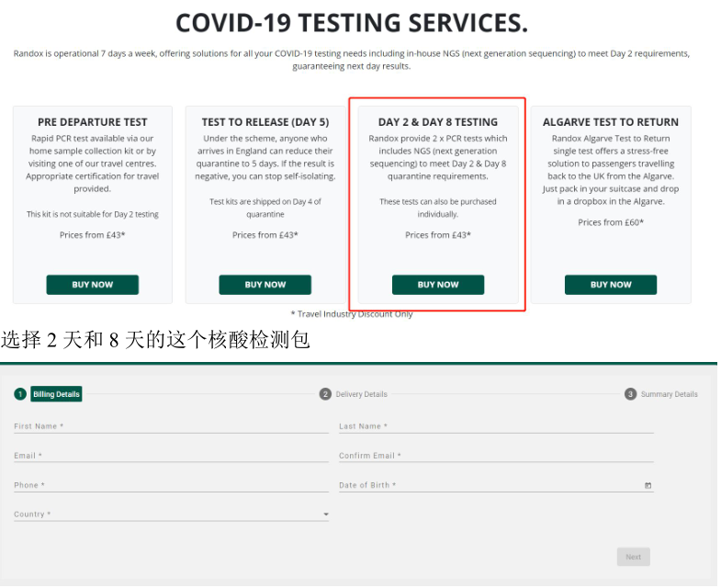Focus the First Name input field
This screenshot has height=588, width=721.
(x=171, y=426)
